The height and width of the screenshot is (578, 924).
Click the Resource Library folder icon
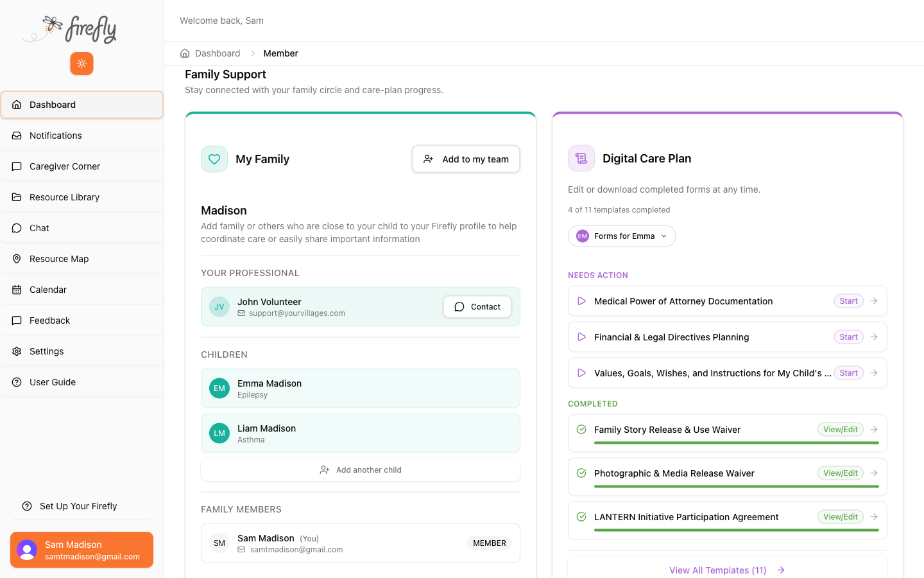click(x=17, y=197)
